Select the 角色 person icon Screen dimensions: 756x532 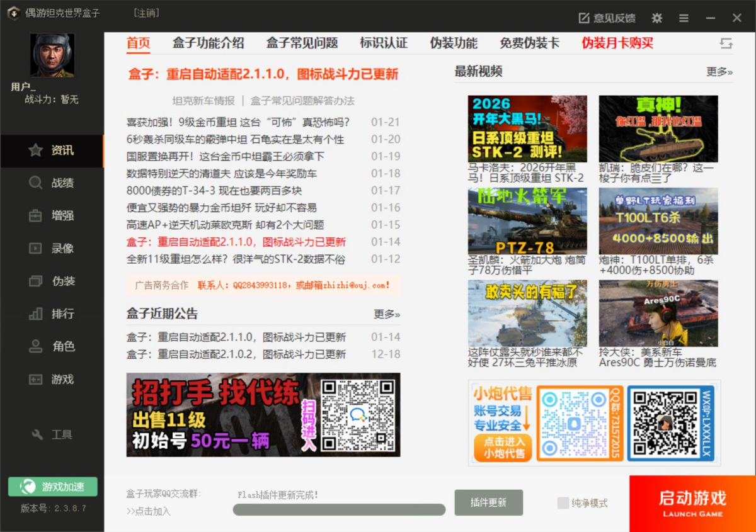(x=36, y=346)
